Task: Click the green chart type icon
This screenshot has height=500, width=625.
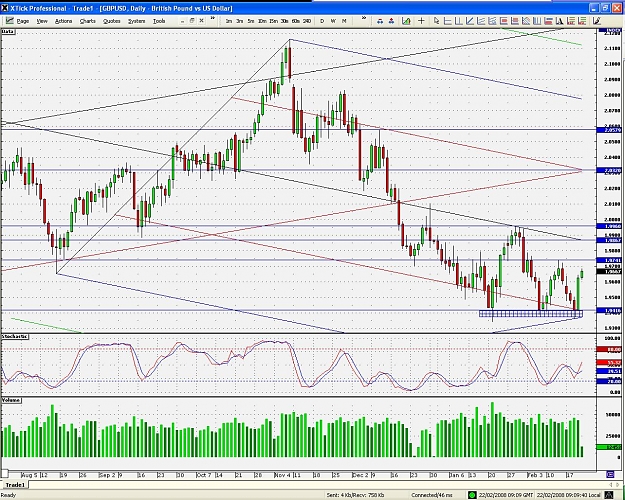Action: [406, 21]
